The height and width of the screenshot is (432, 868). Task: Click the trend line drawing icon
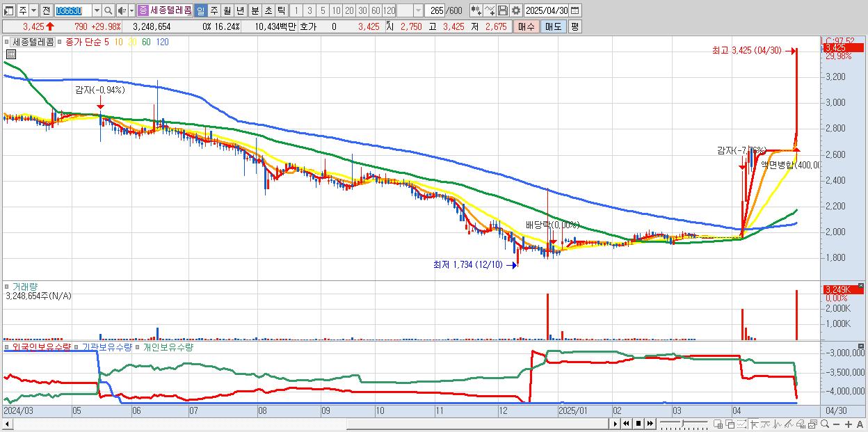[x=766, y=424]
